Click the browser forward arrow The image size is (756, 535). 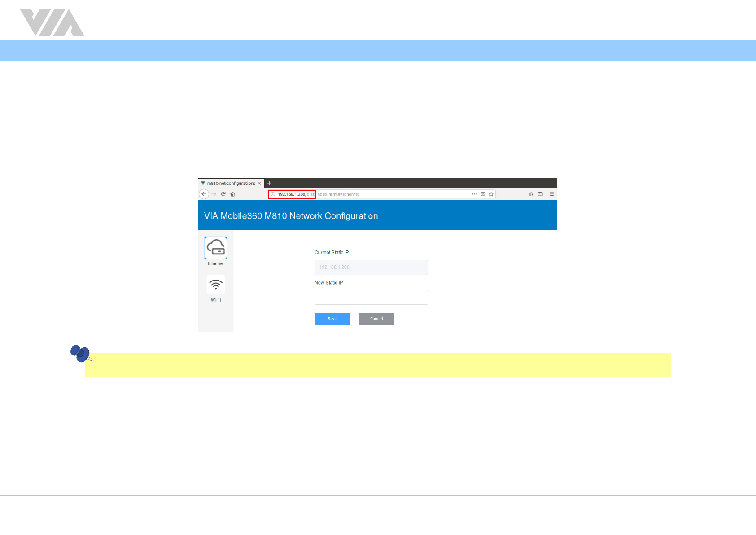click(214, 194)
